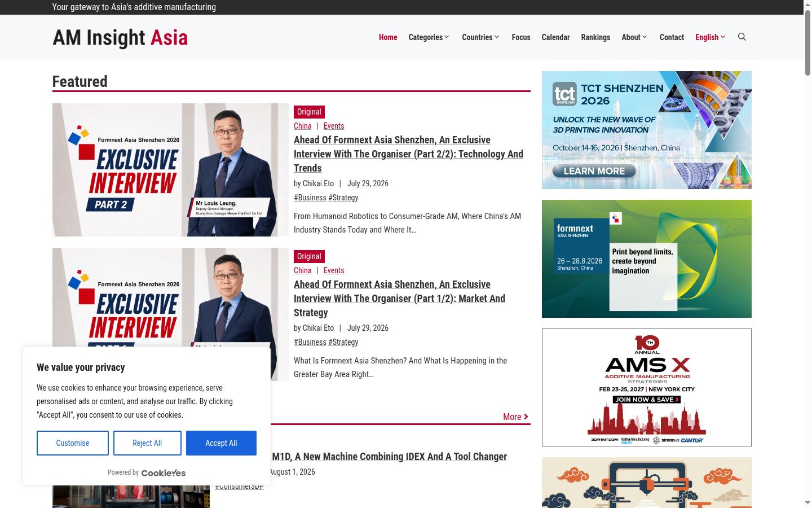The width and height of the screenshot is (812, 508).
Task: Click #Business hashtag on Part 2/2 article
Action: (310, 198)
